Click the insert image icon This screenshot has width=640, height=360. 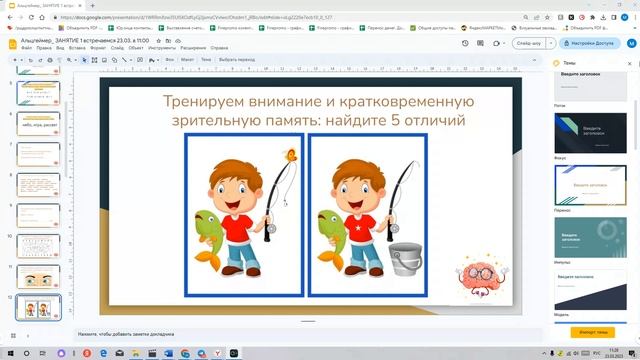click(104, 60)
